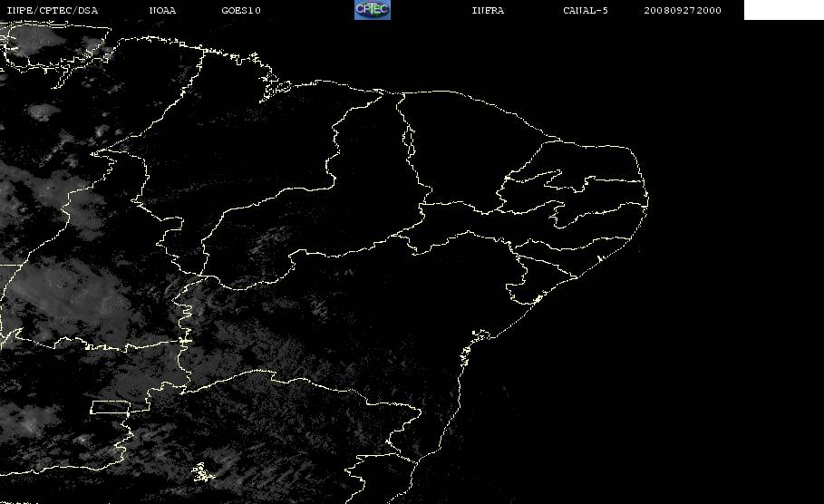824x504 pixels.
Task: Click the NOAA label in the header
Action: pyautogui.click(x=162, y=10)
